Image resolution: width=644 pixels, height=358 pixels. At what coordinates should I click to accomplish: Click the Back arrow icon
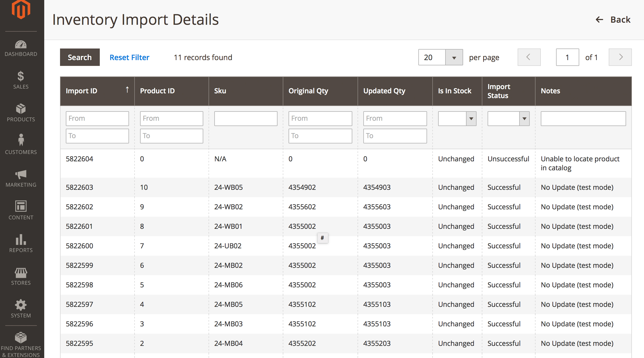click(600, 20)
